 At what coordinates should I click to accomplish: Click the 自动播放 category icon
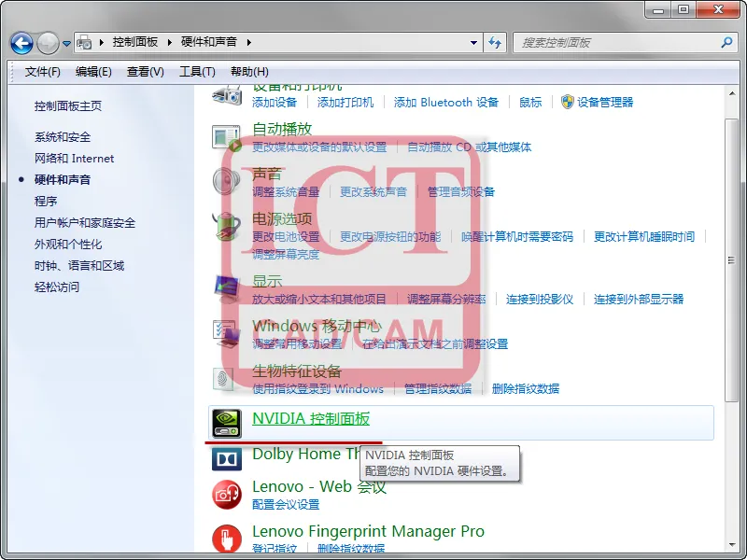pos(227,138)
